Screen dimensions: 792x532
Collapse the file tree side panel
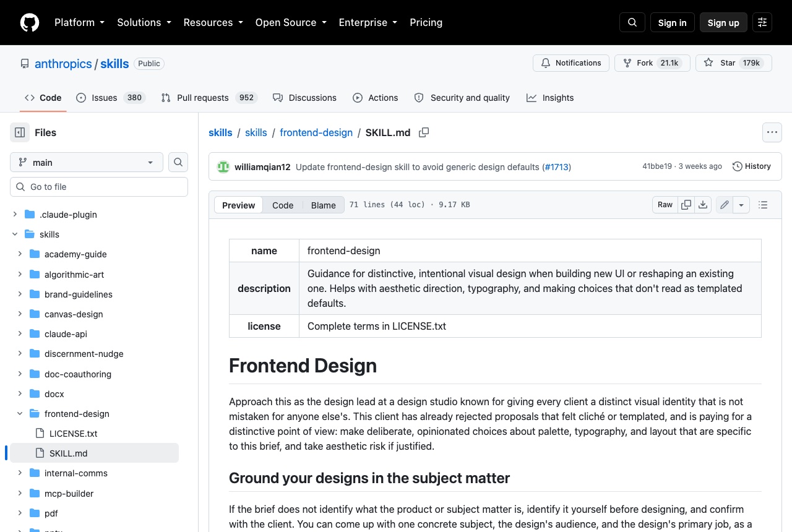click(20, 132)
